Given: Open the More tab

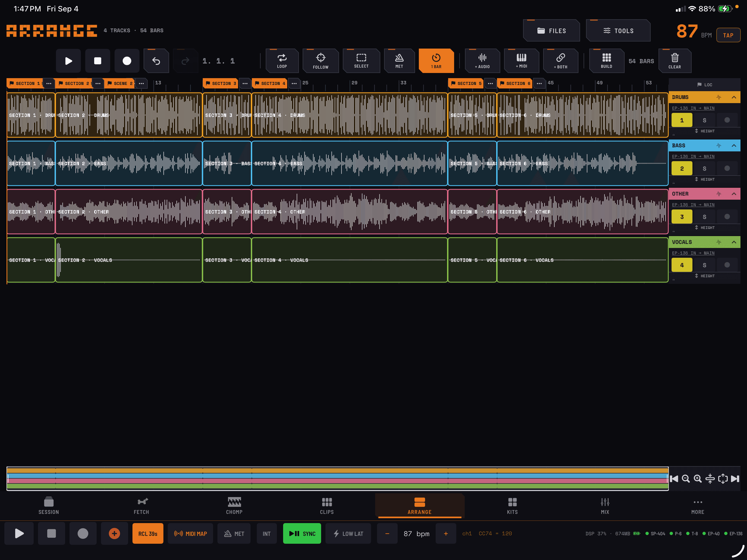Looking at the screenshot, I should tap(698, 506).
